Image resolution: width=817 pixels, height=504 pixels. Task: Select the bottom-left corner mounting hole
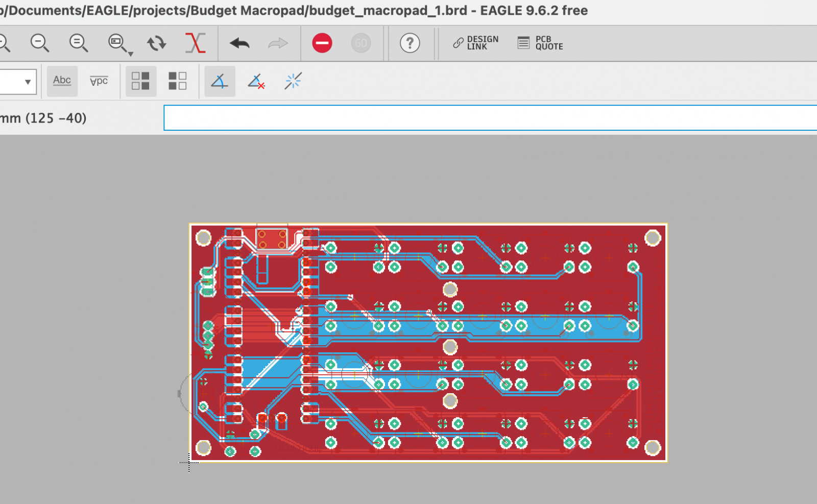[204, 448]
